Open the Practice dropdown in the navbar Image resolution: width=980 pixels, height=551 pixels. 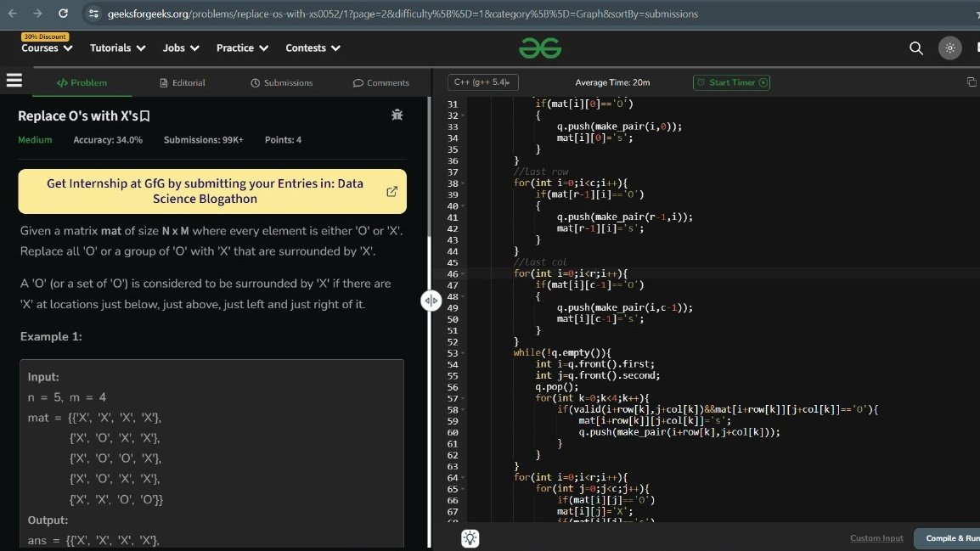[x=242, y=48]
